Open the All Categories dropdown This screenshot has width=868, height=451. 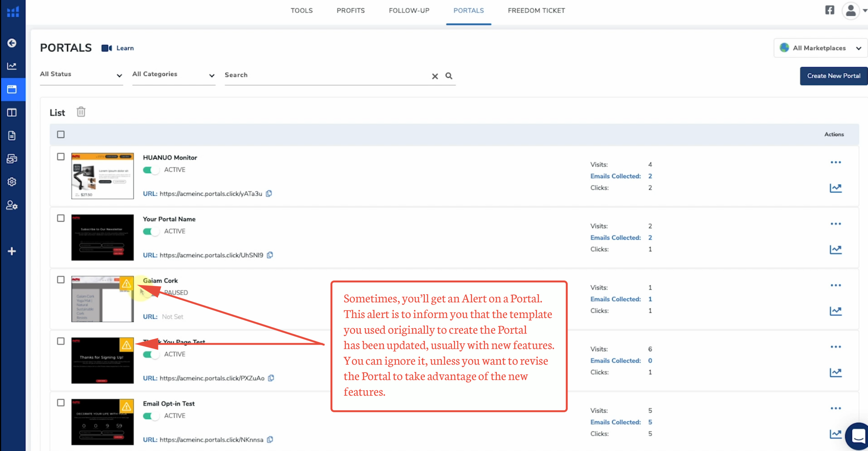click(x=173, y=75)
